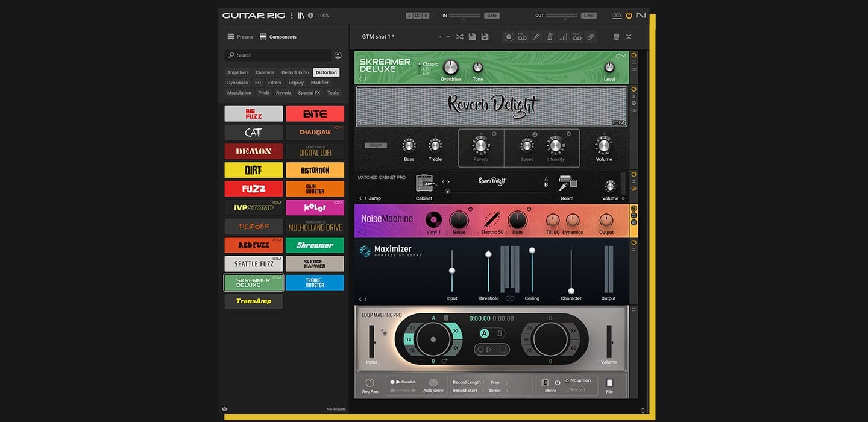Click next arrow for Record Length
The height and width of the screenshot is (422, 868).
[x=507, y=382]
